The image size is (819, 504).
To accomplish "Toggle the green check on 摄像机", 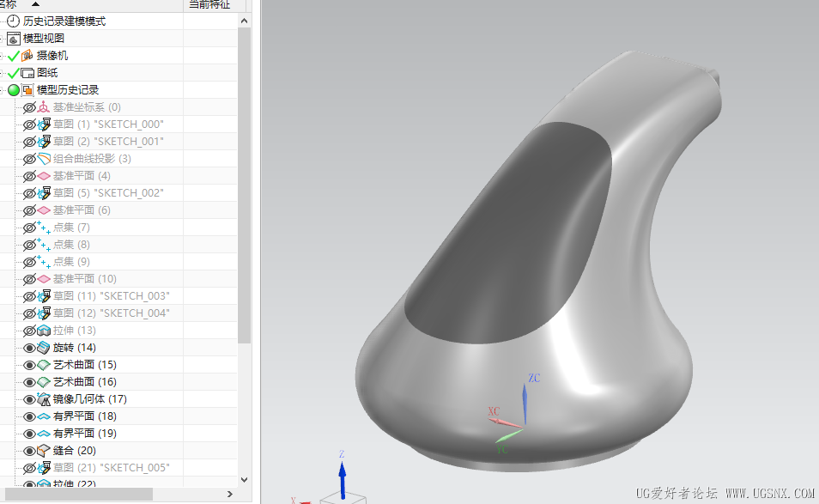I will click(14, 56).
